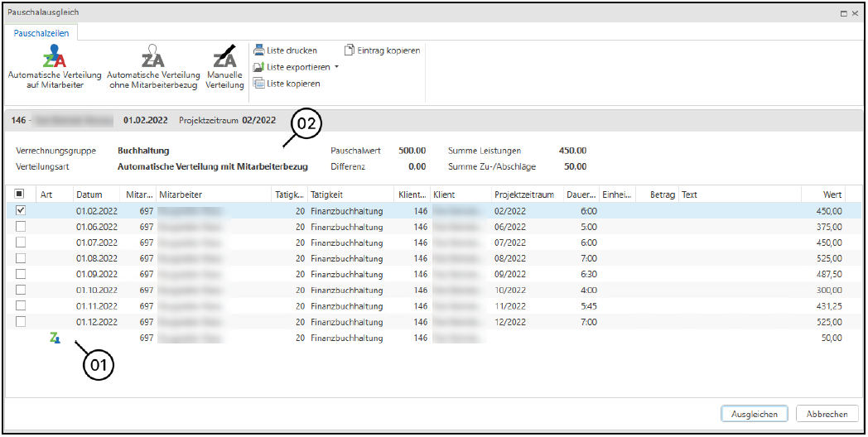The width and height of the screenshot is (868, 437).
Task: Click the green Z surcharge row icon
Action: 55,338
